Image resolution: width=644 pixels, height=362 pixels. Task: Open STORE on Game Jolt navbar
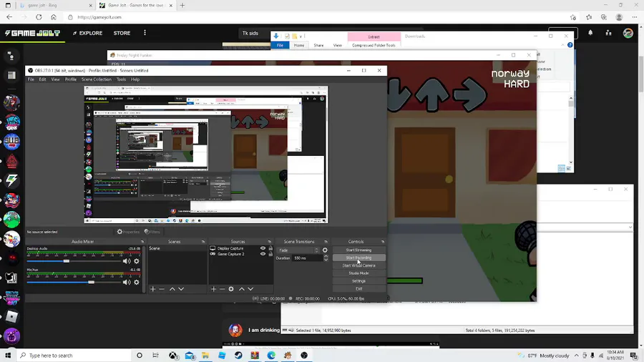(x=122, y=33)
